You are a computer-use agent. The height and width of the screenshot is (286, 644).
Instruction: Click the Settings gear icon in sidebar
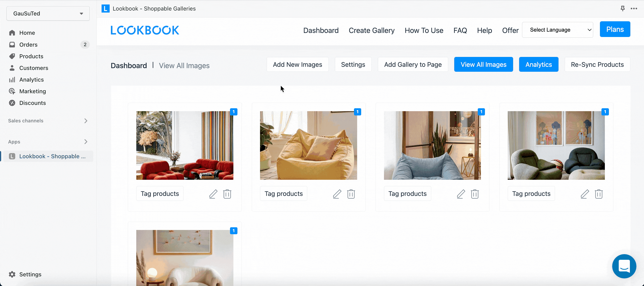12,274
